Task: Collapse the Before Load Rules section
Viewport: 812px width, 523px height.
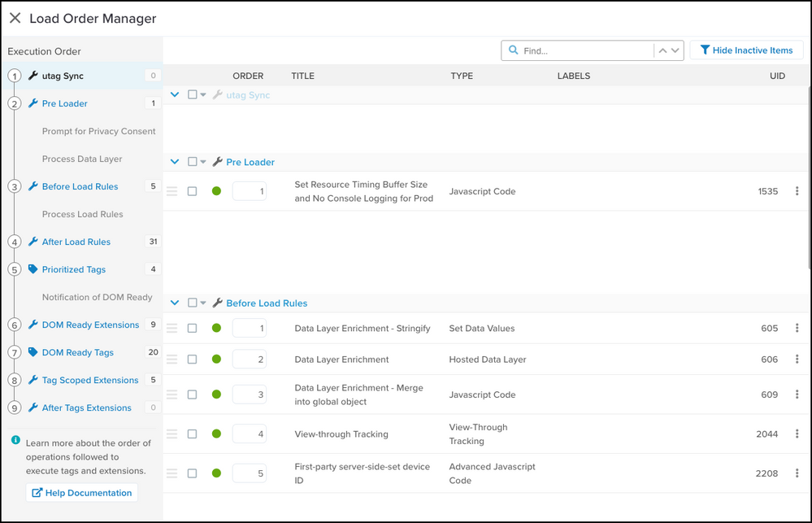Action: 175,303
